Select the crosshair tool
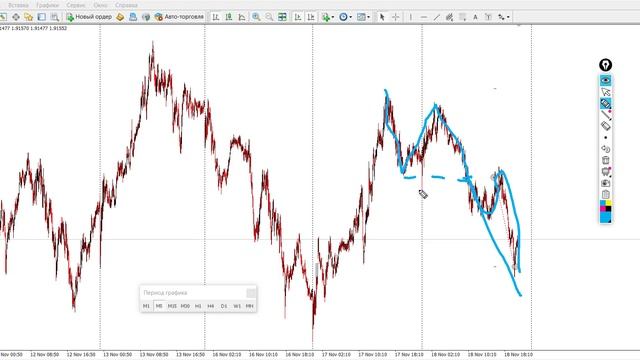Viewport: 640px width, 360px height. (x=396, y=17)
